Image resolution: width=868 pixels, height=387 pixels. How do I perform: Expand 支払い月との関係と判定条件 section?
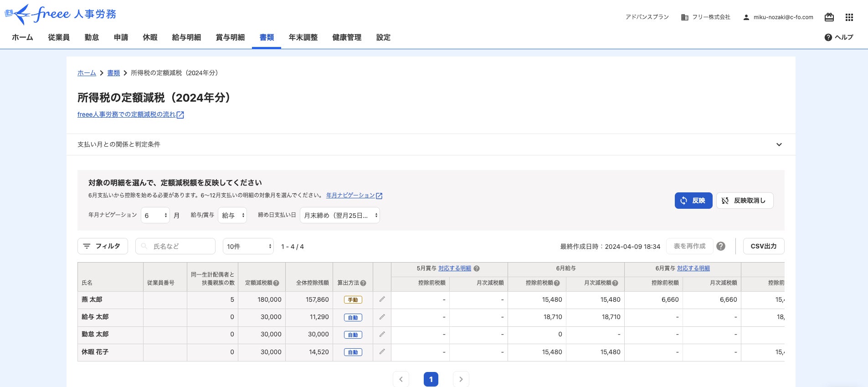coord(779,144)
